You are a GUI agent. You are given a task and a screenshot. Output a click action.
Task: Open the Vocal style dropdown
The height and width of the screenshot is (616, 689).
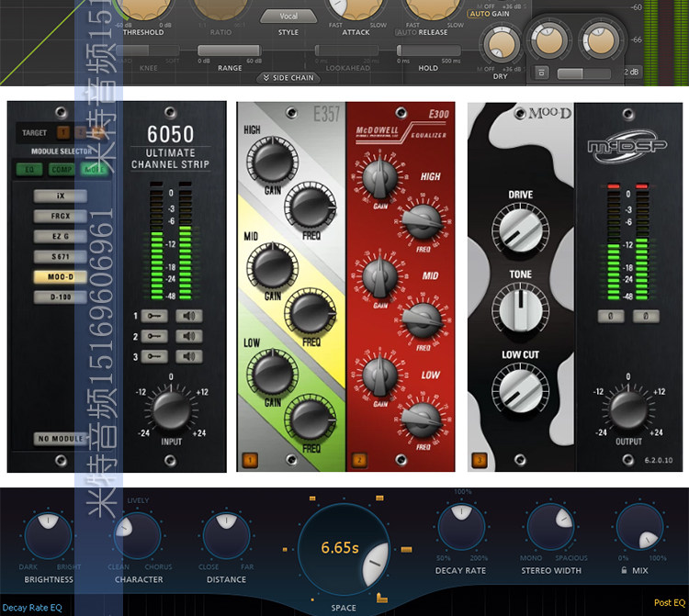tap(288, 17)
